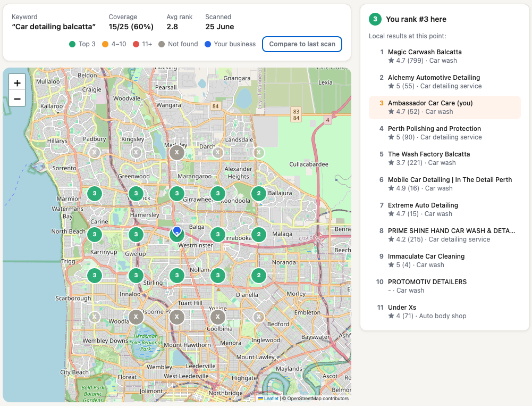Click Compare to last scan button

pos(302,44)
